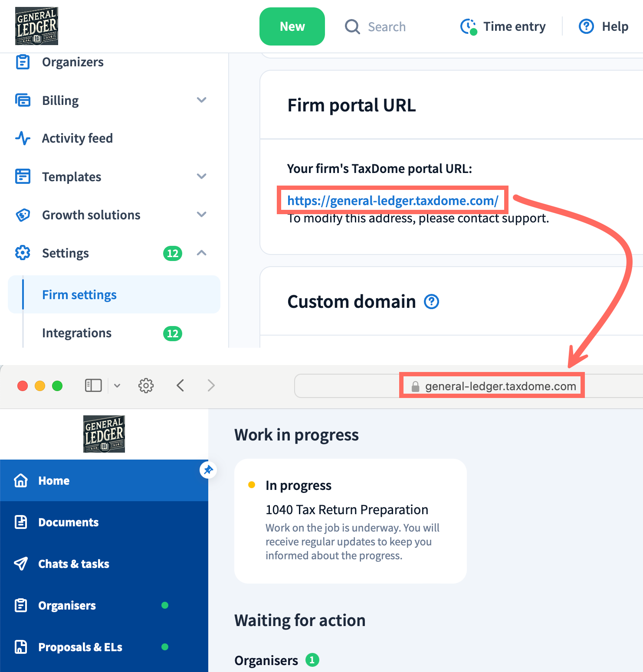The height and width of the screenshot is (672, 643).
Task: Expand the Templates menu chevron
Action: click(x=201, y=176)
